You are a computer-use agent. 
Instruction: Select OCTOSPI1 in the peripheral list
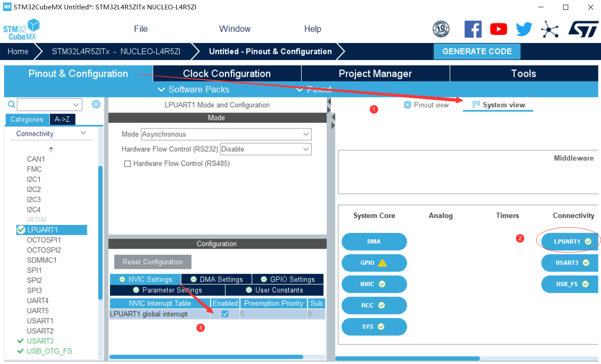pyautogui.click(x=44, y=240)
